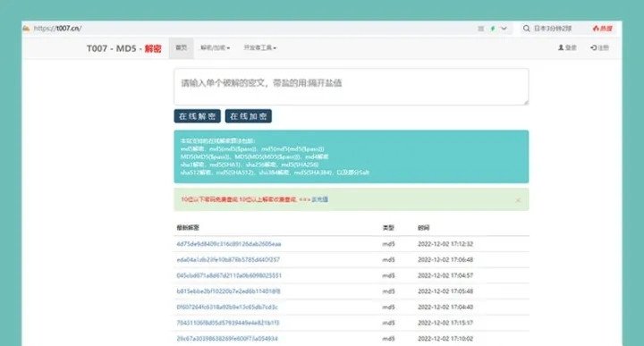The width and height of the screenshot is (644, 346).
Task: Open the hash link in the 17:15:17 row
Action: [x=228, y=323]
